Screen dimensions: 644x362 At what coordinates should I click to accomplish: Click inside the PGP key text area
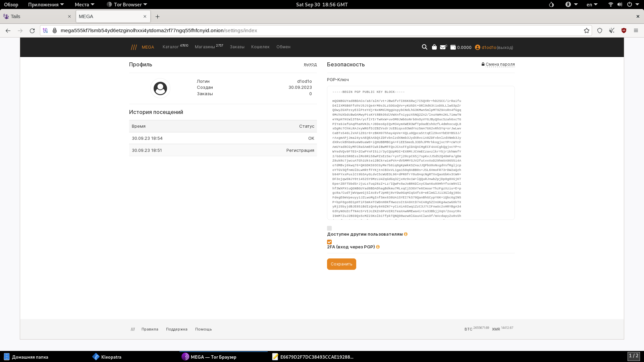421,153
